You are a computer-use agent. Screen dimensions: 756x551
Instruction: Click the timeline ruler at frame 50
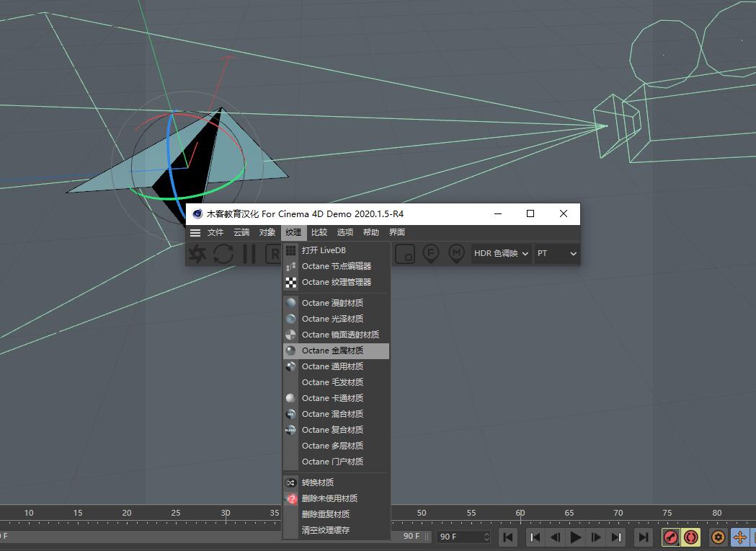point(422,513)
